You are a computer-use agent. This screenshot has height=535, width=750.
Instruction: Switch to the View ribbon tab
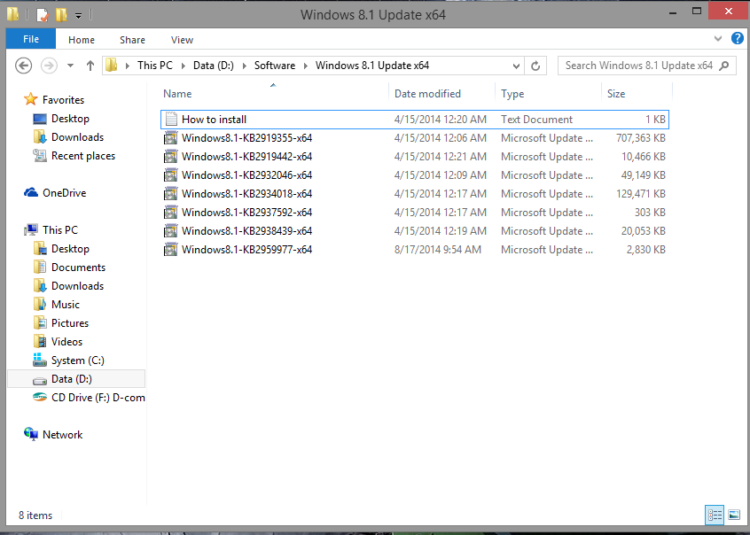coord(182,40)
